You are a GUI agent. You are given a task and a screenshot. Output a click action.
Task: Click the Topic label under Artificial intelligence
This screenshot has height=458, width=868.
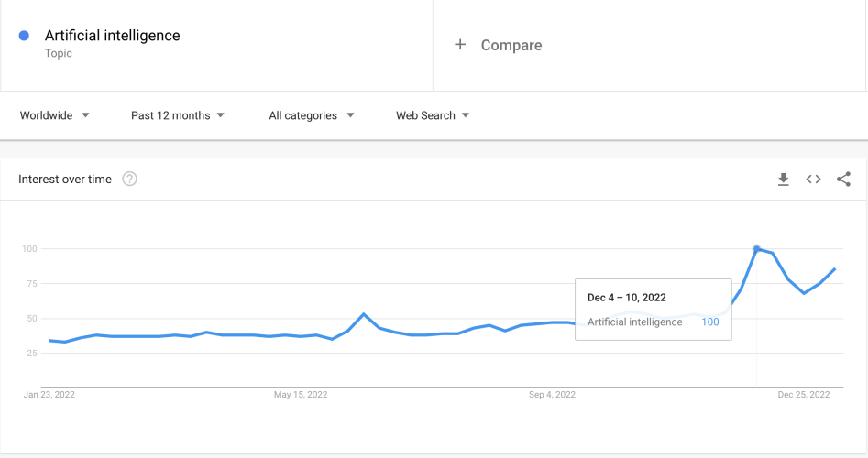coord(59,54)
